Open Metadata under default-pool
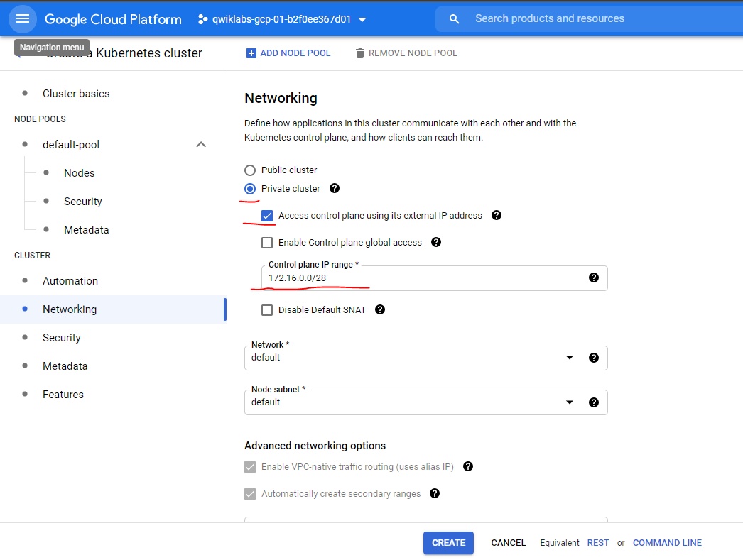The height and width of the screenshot is (560, 743). pos(86,230)
